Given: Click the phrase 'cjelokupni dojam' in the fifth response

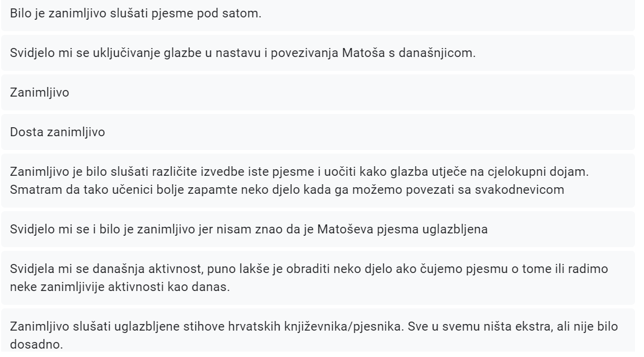Looking at the screenshot, I should (537, 172).
